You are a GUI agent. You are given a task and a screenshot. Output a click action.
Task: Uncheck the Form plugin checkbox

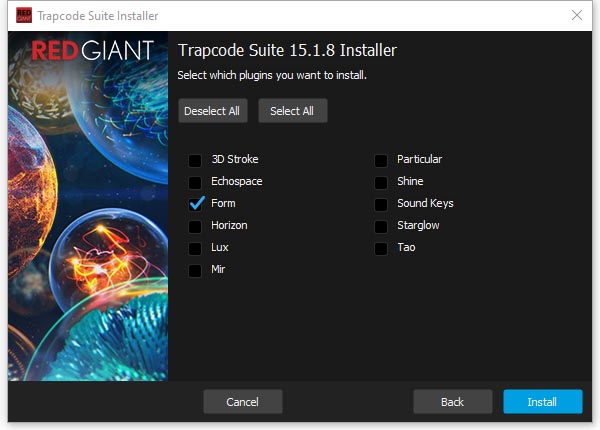pyautogui.click(x=196, y=204)
